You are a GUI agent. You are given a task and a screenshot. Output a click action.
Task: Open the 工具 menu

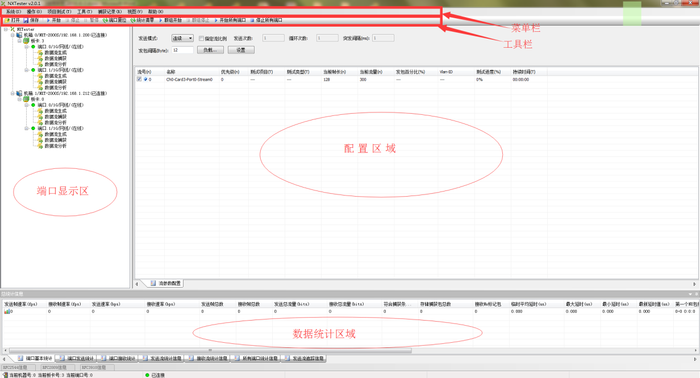[x=84, y=12]
